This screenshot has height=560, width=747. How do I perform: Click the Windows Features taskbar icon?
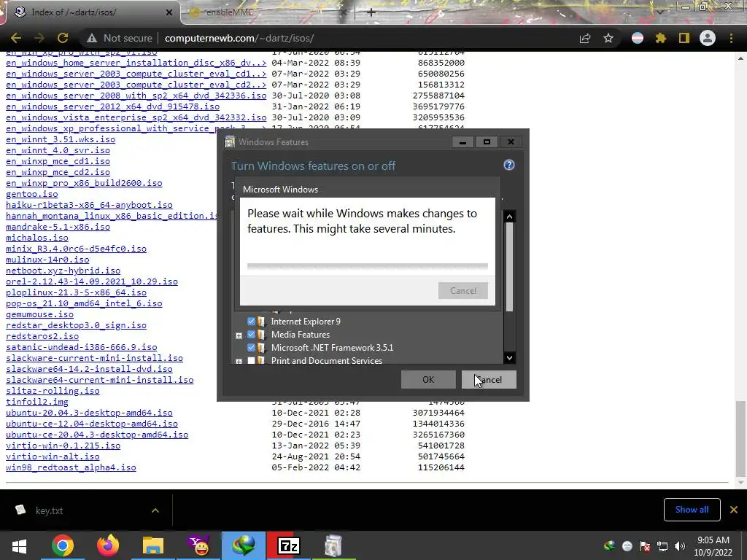click(333, 545)
